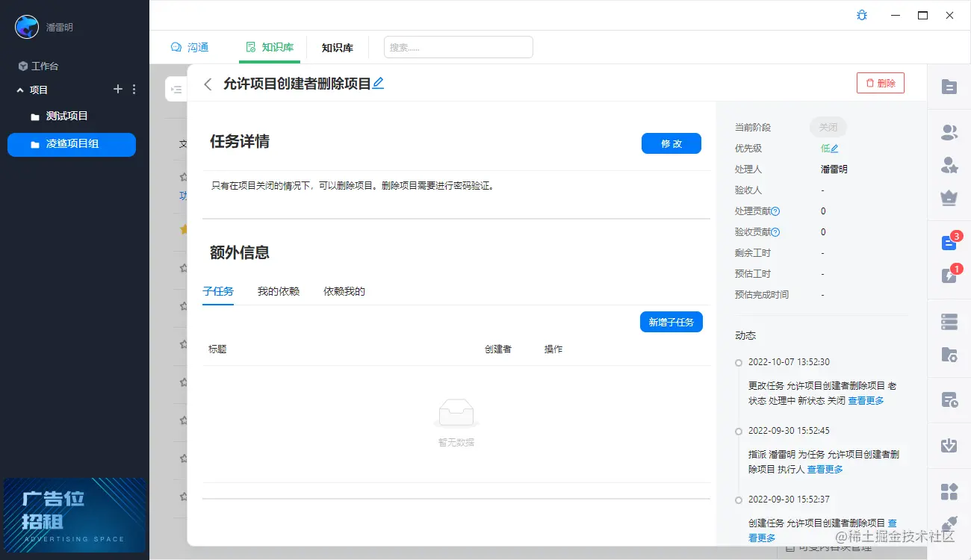Click the 预估完成时间 label
The image size is (971, 560).
(x=762, y=295)
